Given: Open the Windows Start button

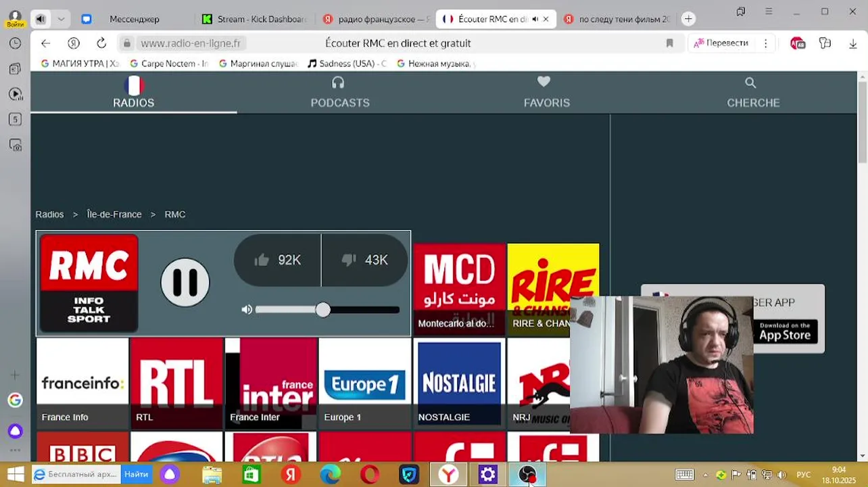Looking at the screenshot, I should tap(15, 475).
